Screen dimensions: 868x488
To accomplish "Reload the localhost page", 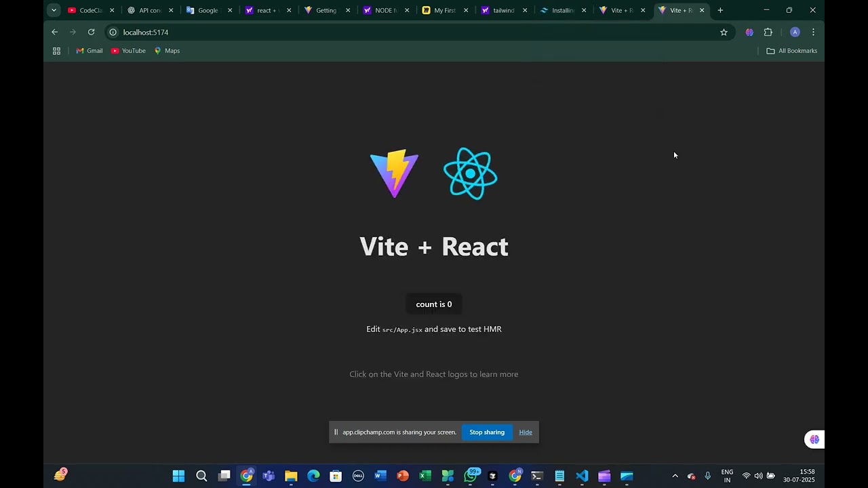I will click(92, 32).
